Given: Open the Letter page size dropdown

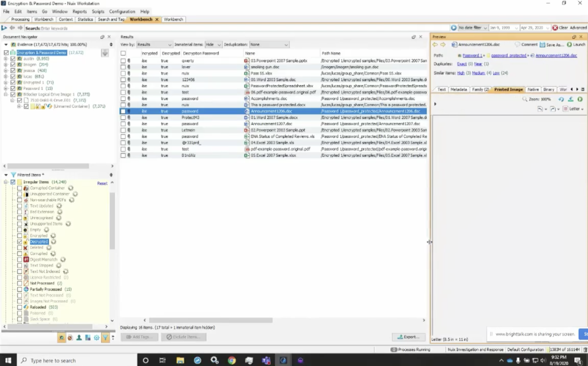Looking at the screenshot, I should tap(574, 109).
